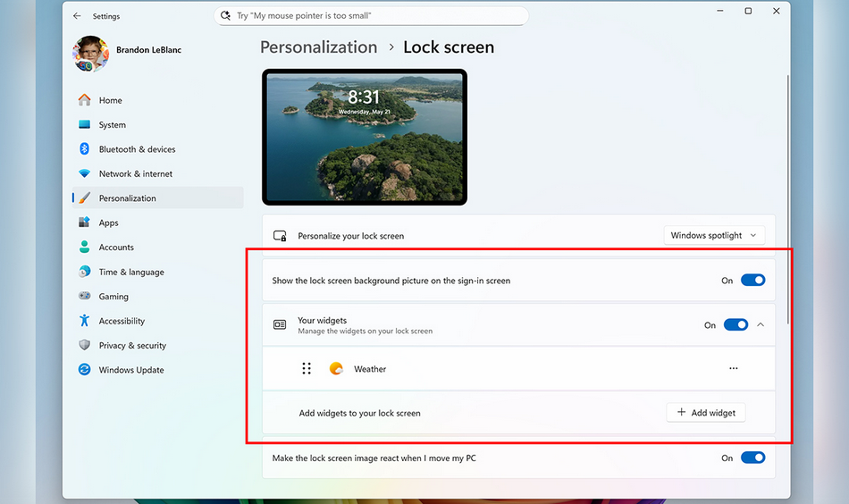Click the Network & internet Wi-Fi icon
This screenshot has height=504, width=849.
pos(85,173)
